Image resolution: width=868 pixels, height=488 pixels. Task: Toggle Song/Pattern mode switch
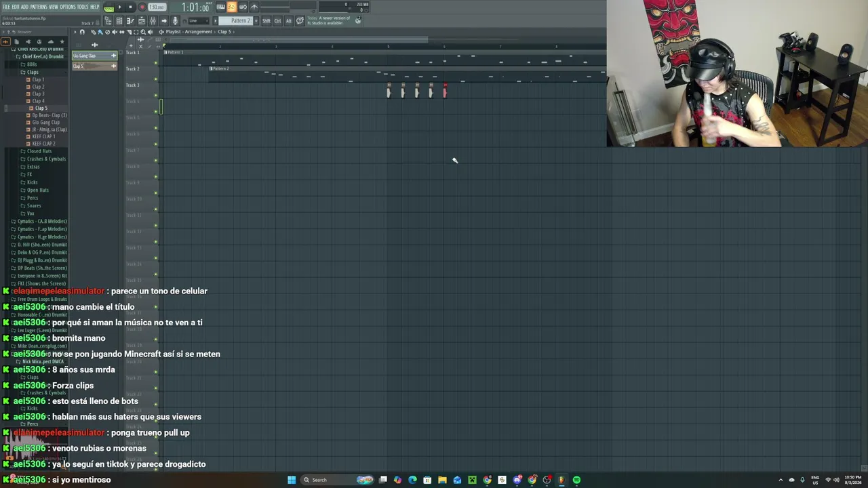108,7
